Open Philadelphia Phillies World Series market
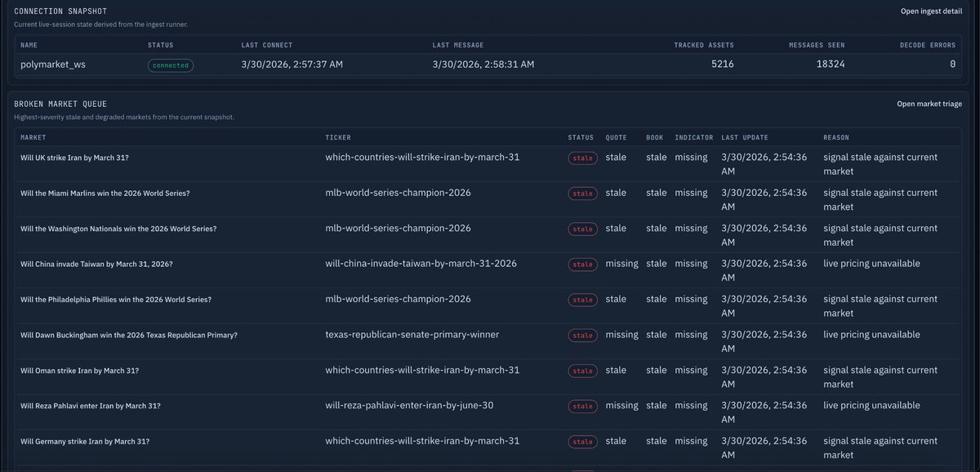Screen dimensions: 980x472 click(x=116, y=300)
